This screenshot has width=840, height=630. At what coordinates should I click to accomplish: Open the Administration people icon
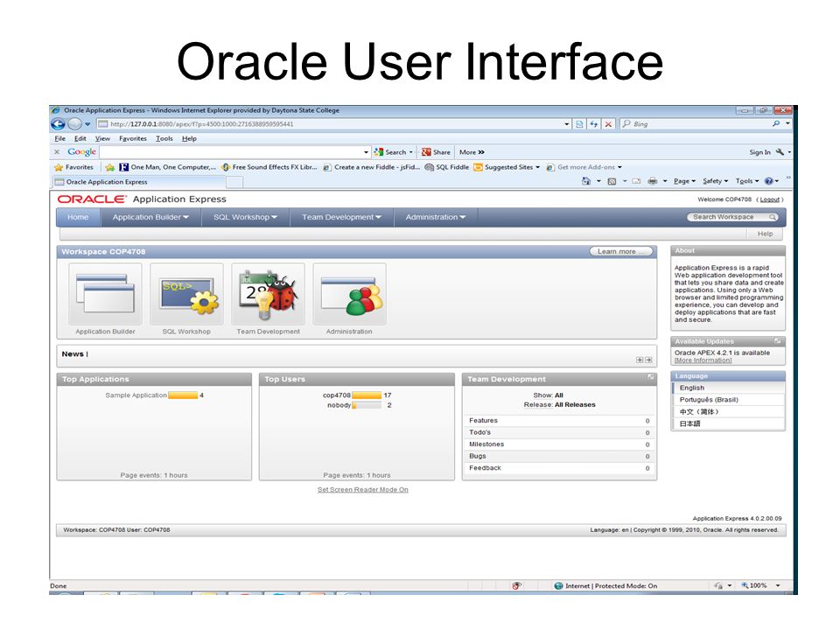coord(349,294)
